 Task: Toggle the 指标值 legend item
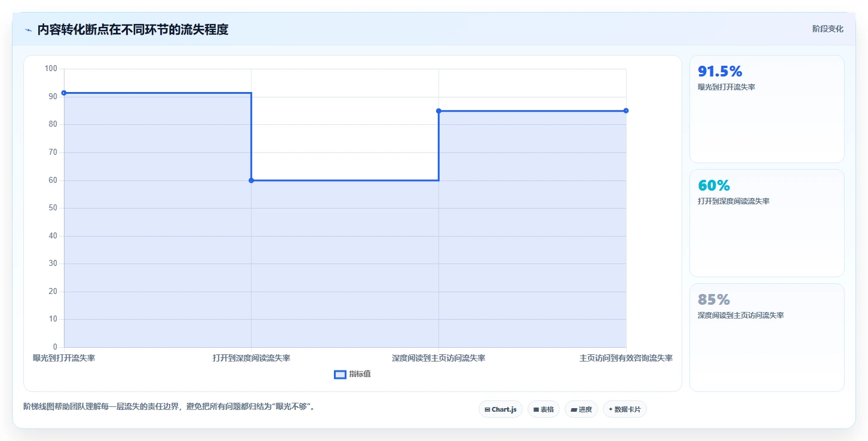(352, 374)
